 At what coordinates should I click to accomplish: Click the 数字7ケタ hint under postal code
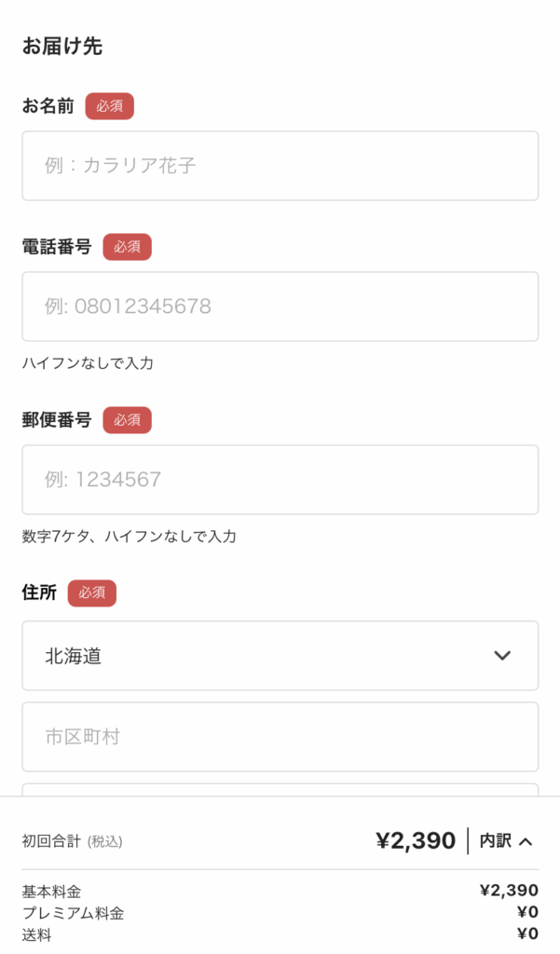coord(129,536)
